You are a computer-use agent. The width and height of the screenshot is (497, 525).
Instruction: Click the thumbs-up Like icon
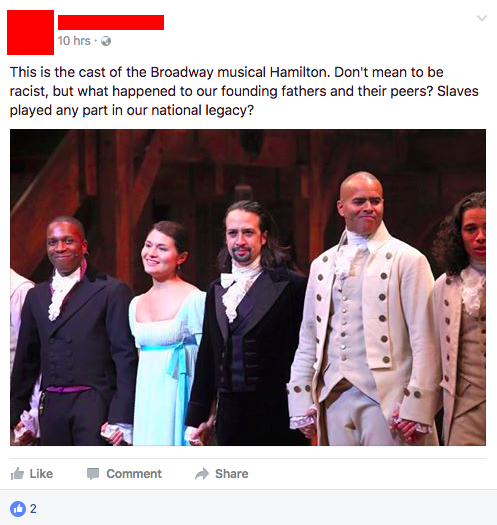pyautogui.click(x=17, y=473)
